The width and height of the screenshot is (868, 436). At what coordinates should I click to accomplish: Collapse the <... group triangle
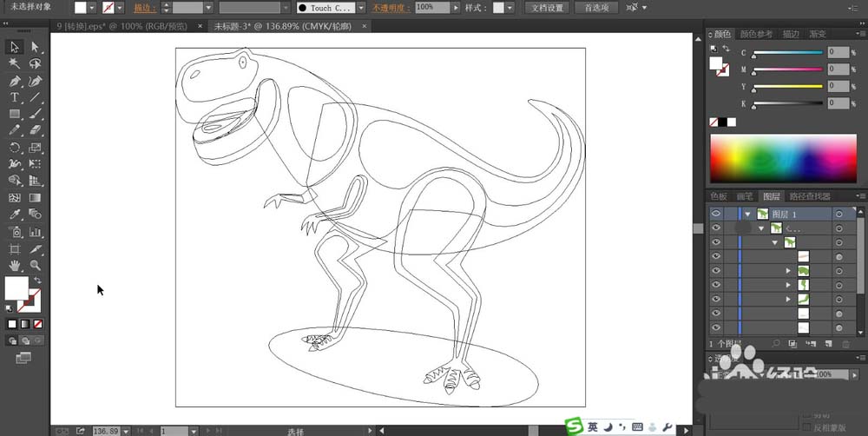coord(761,228)
